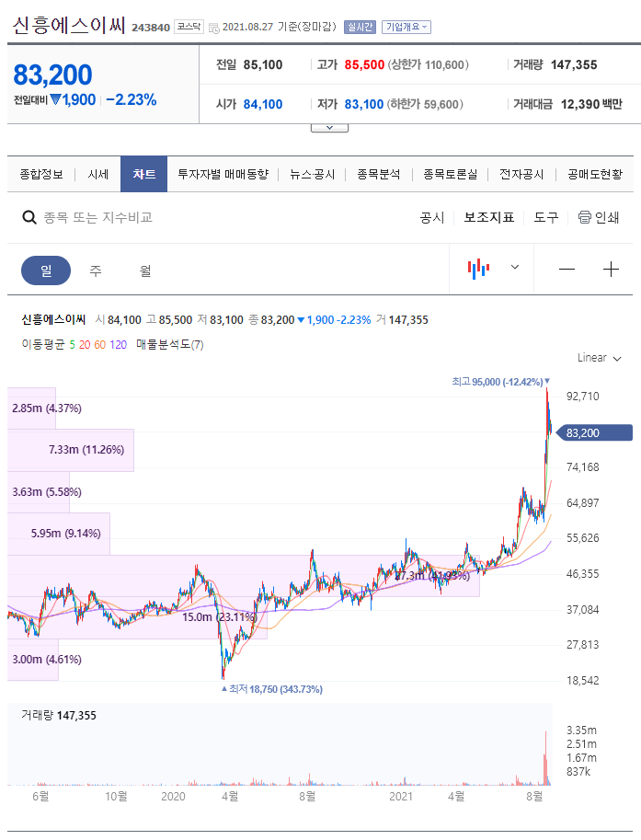Open the candlestick chart type icon
Viewport: 641px width, 840px height.
[x=479, y=269]
